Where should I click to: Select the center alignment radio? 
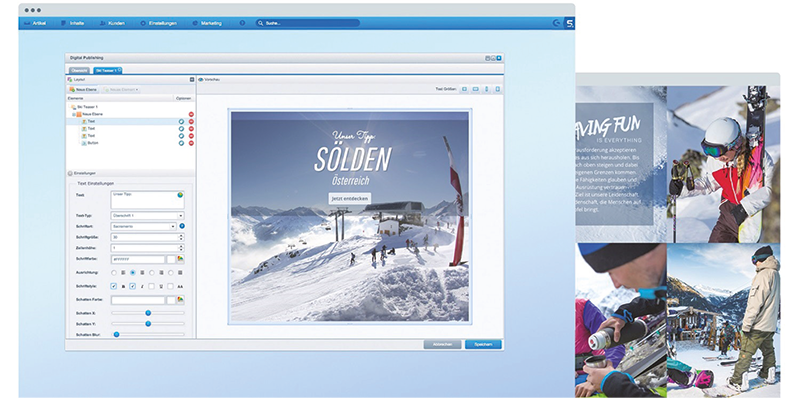click(133, 273)
